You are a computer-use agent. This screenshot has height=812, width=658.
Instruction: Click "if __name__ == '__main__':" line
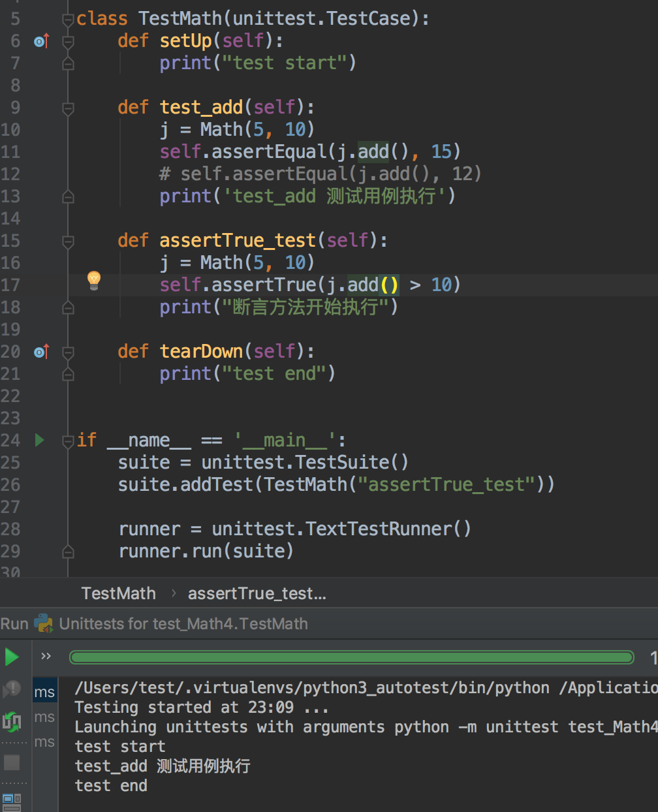click(211, 440)
